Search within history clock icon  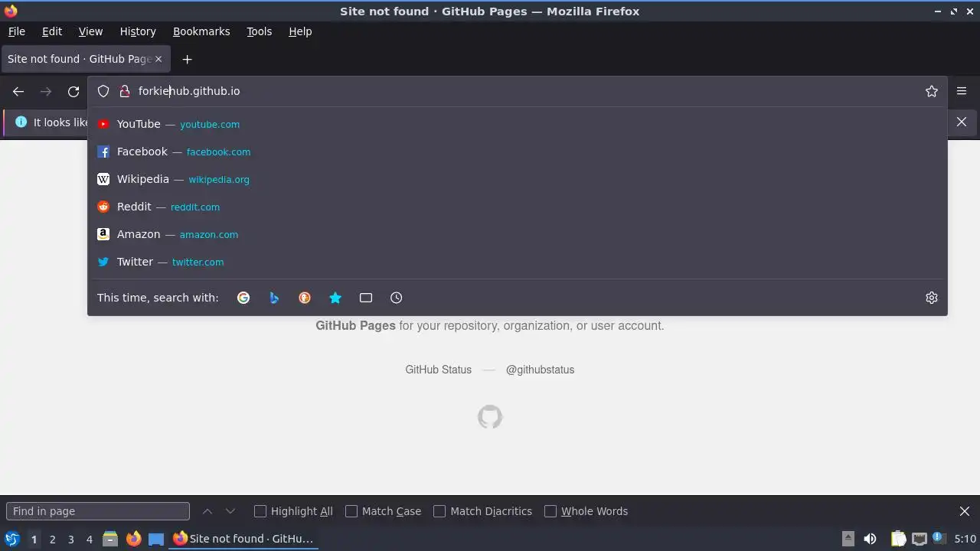tap(396, 298)
